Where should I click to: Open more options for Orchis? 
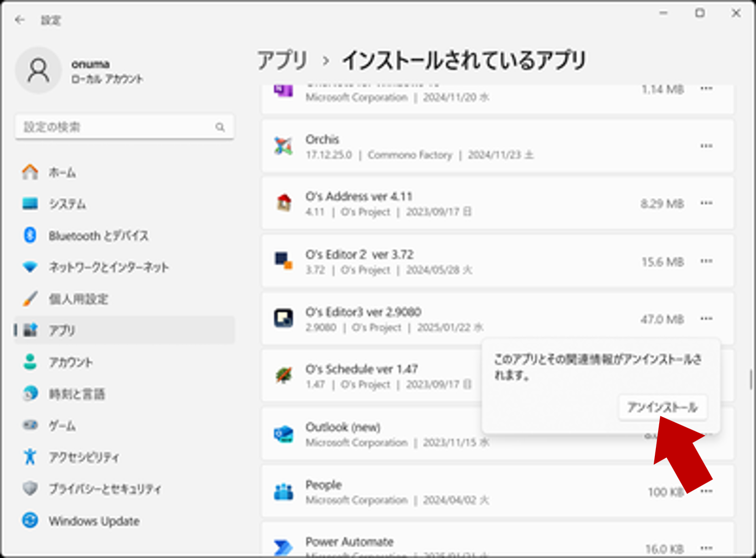[707, 146]
